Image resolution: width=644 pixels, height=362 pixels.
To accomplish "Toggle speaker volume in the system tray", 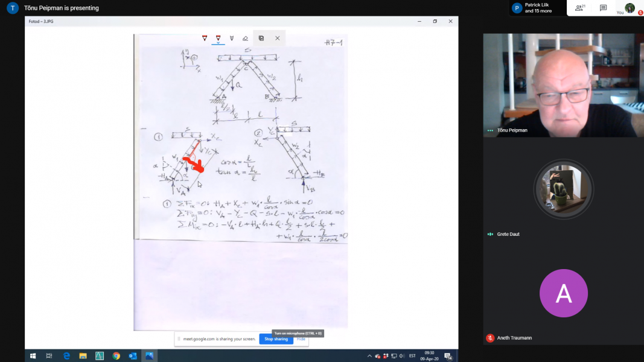I will (401, 356).
